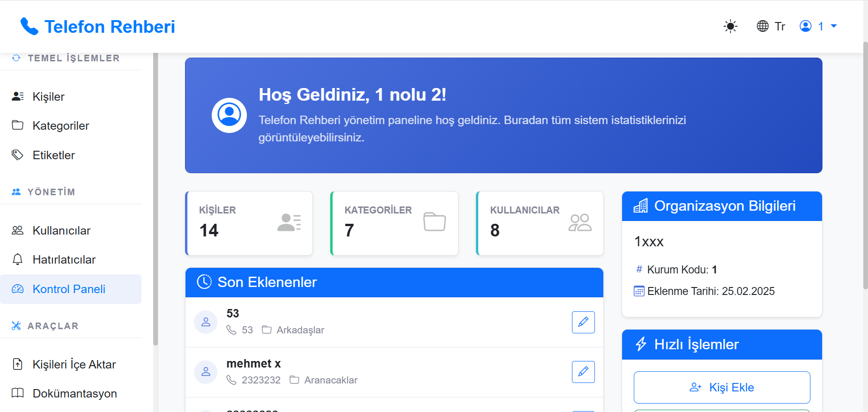Click the page vertical scrollbar
The width and height of the screenshot is (868, 412).
[865, 165]
